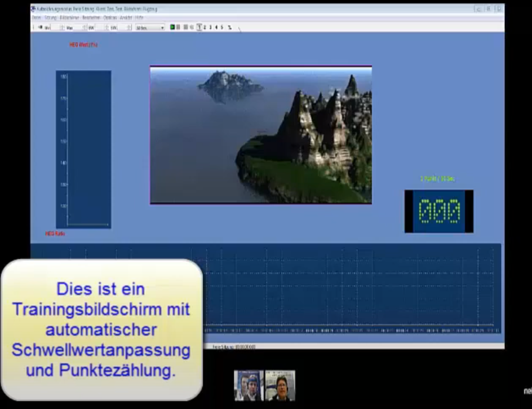Click the HEG Ratio timeline chart
The width and height of the screenshot is (532, 409).
[x=265, y=288]
